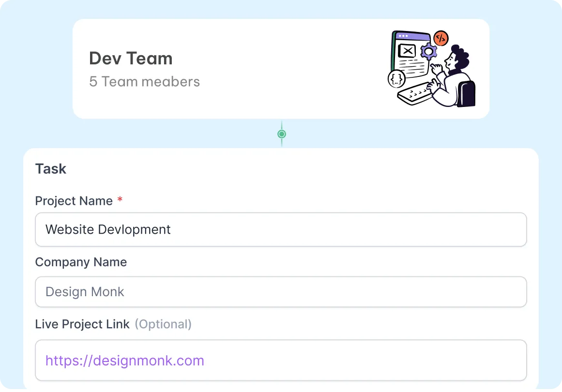Click the curly braces {..} badge icon
This screenshot has height=392, width=562.
pyautogui.click(x=395, y=78)
